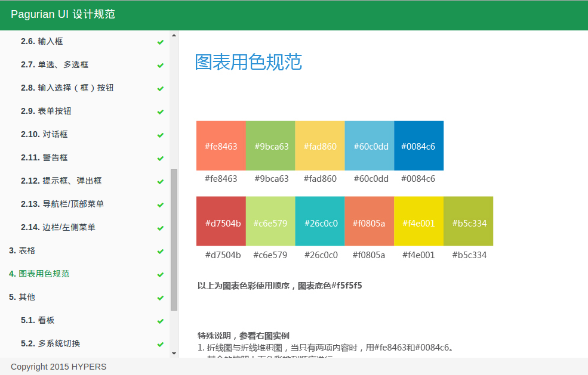
Task: Click checkmark icon beside 5.2. 多系统切换
Action: (x=161, y=344)
